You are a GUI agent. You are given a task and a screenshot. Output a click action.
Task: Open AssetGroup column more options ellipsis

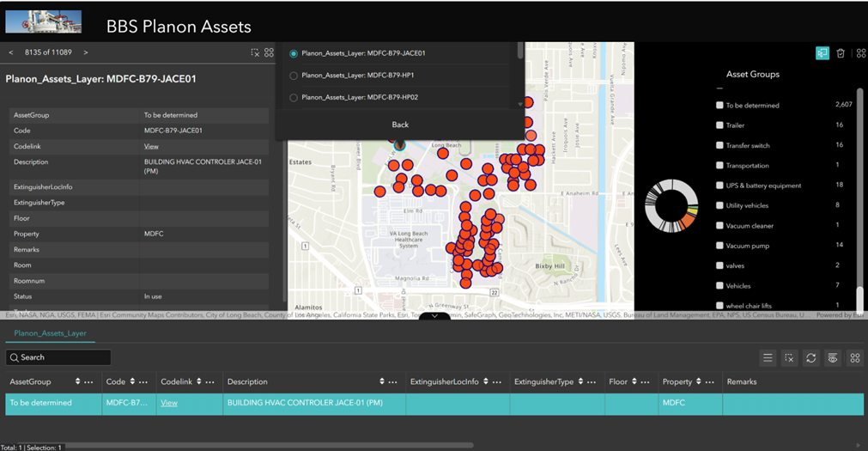tap(88, 382)
